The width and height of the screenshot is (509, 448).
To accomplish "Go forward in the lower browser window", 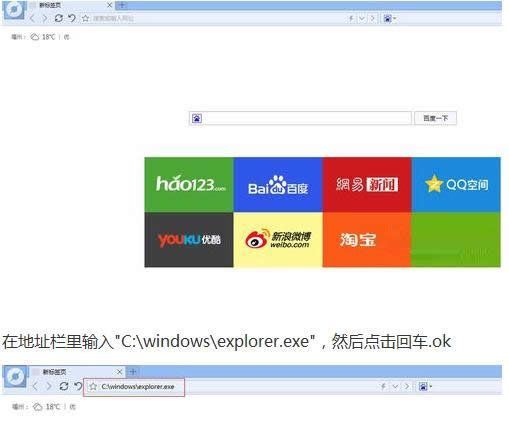I will 49,386.
